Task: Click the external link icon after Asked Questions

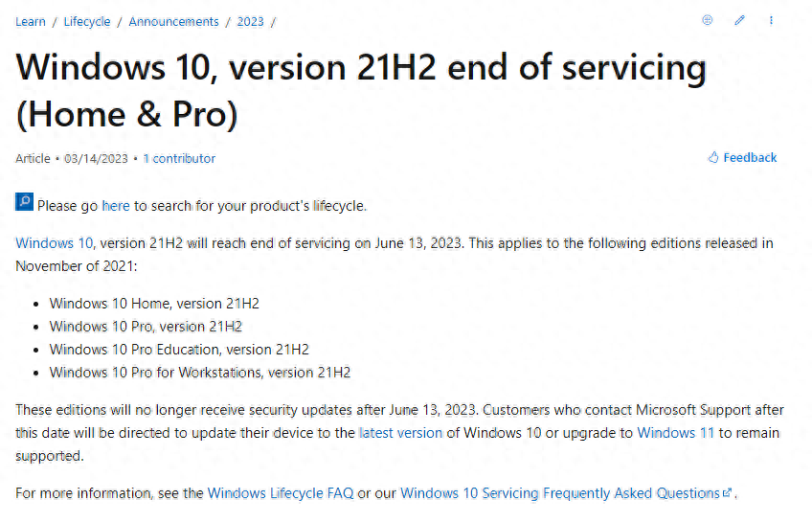Action: pos(728,493)
